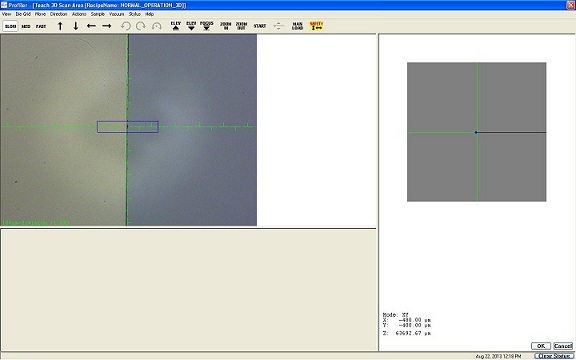Select the SLOW speed toggle
This screenshot has width=576, height=360.
pos(11,26)
